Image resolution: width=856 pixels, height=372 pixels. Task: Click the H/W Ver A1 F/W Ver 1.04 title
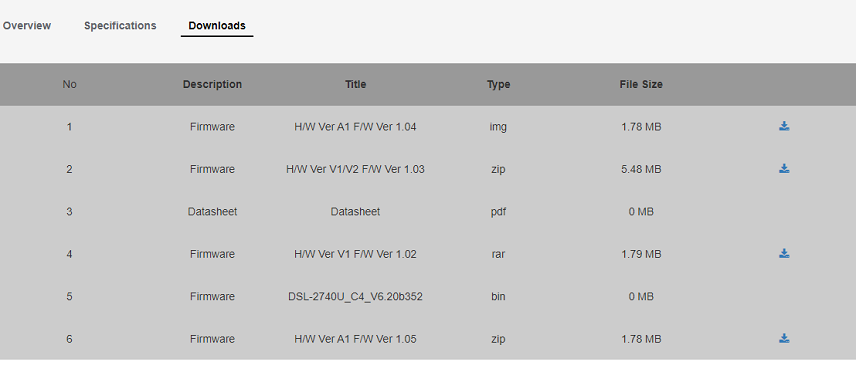coord(355,127)
